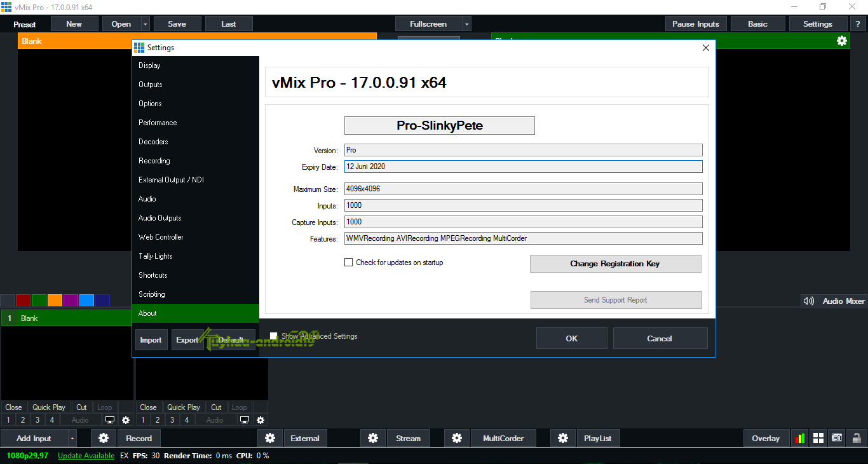
Task: Open the gear on the green output header
Action: pos(842,41)
